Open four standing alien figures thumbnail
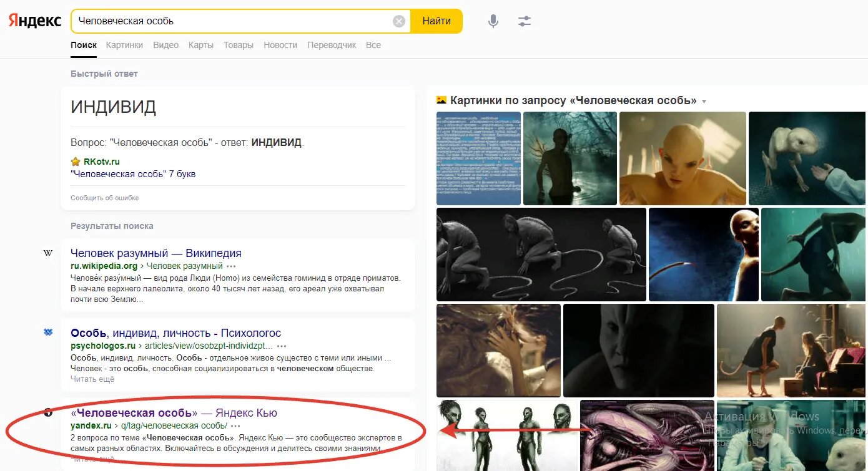The height and width of the screenshot is (471, 868). pos(507,435)
